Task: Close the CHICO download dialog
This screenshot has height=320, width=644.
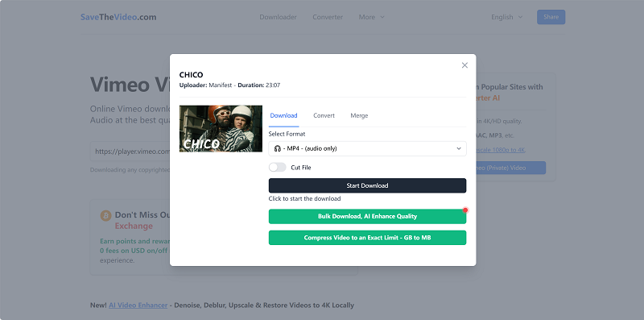Action: (x=464, y=65)
